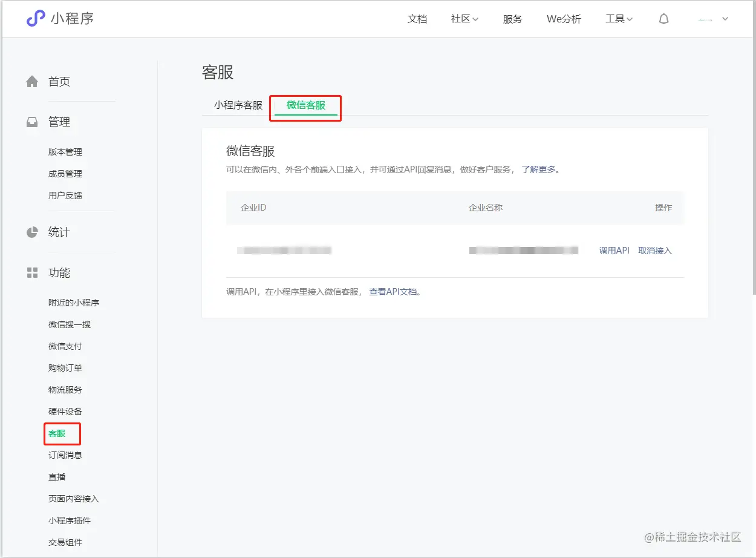
Task: Open the 查看API文档 link
Action: pos(393,292)
